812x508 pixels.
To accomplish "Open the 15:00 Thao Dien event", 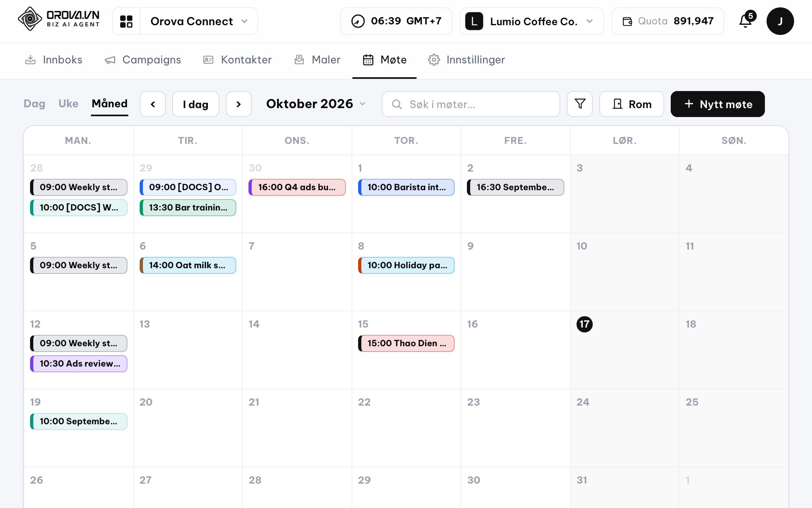I will [406, 343].
